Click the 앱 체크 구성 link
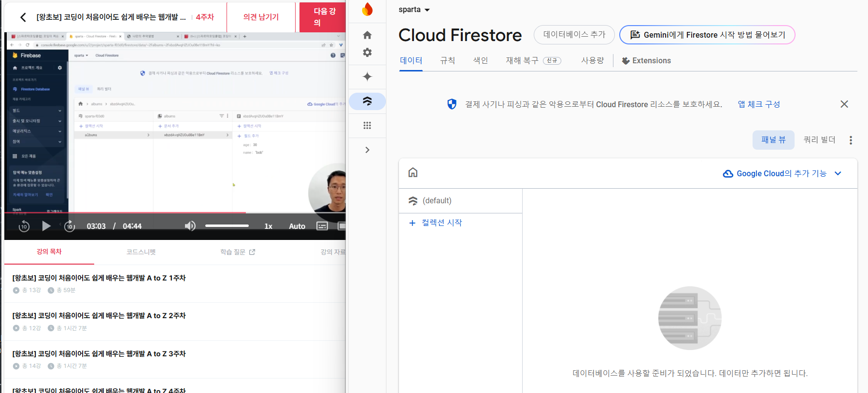 tap(759, 104)
